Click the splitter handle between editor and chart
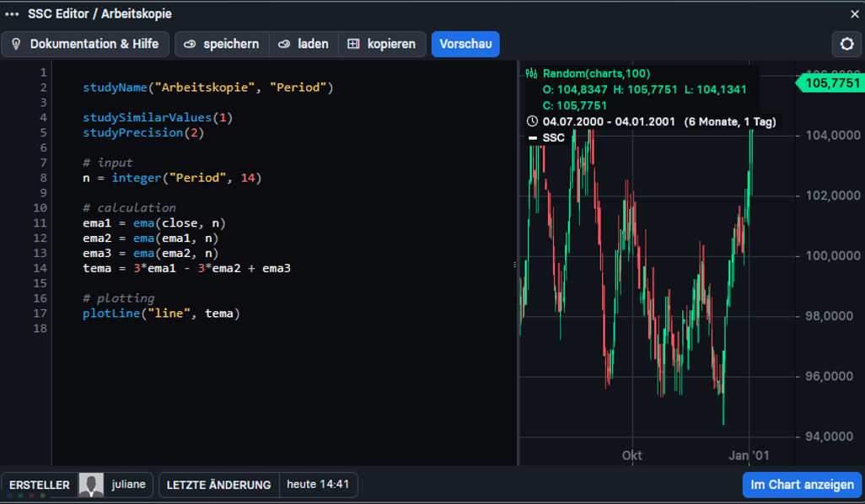This screenshot has width=865, height=504. 515,265
